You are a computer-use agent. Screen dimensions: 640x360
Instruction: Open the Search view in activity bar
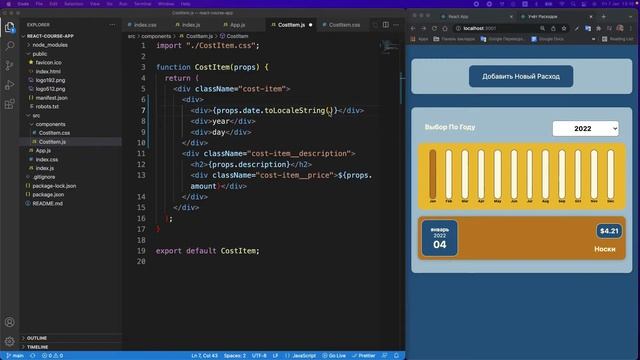click(9, 46)
